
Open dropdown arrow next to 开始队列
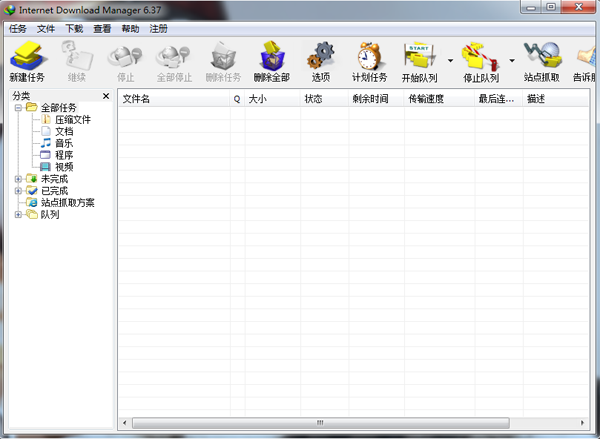click(450, 60)
